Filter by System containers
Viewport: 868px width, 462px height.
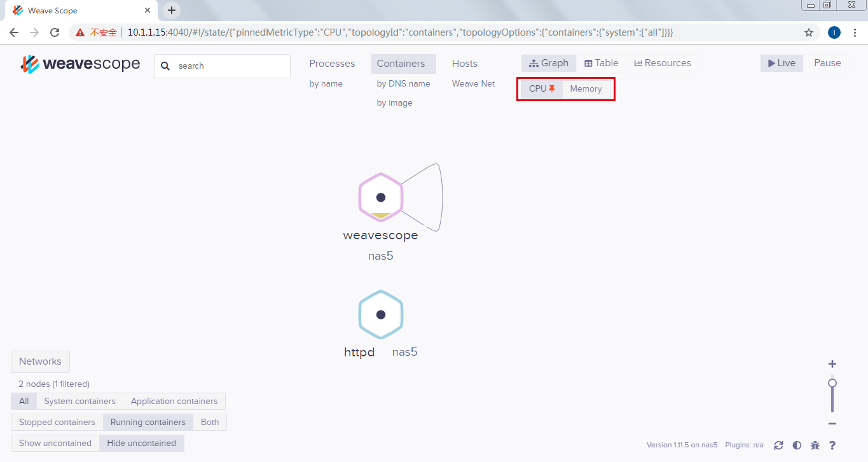point(79,402)
